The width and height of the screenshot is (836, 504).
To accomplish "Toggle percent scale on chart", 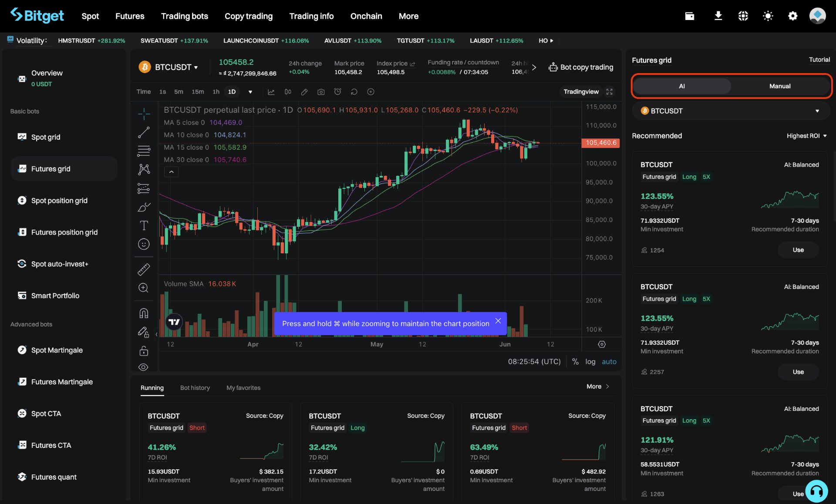I will (x=575, y=362).
